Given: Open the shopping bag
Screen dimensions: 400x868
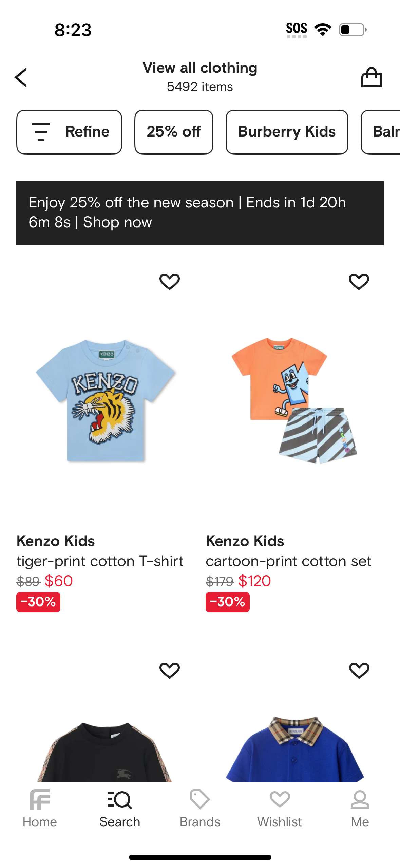Looking at the screenshot, I should [371, 77].
